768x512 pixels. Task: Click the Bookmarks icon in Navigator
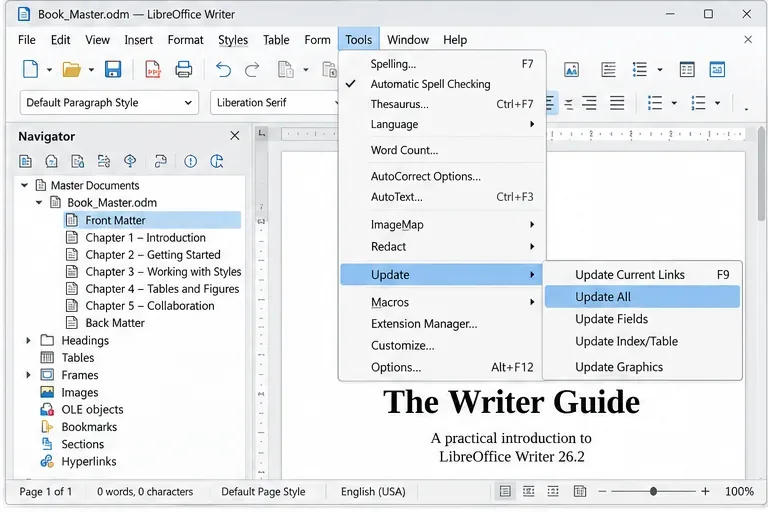coord(47,427)
